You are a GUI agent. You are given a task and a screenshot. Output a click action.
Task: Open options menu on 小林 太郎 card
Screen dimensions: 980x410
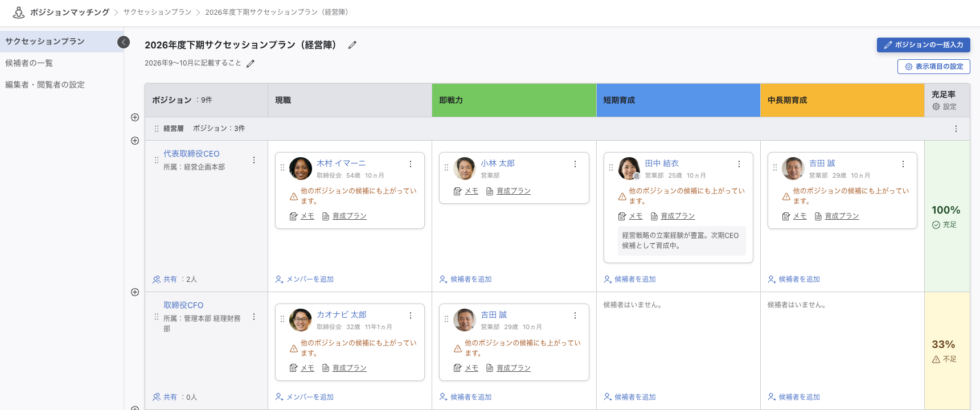[575, 164]
